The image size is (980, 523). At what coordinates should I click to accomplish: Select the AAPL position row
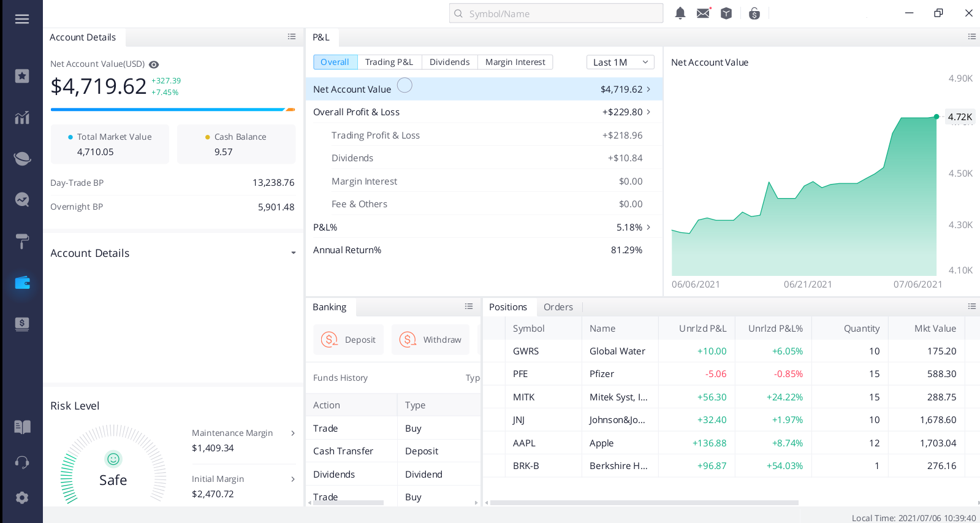[x=731, y=443]
